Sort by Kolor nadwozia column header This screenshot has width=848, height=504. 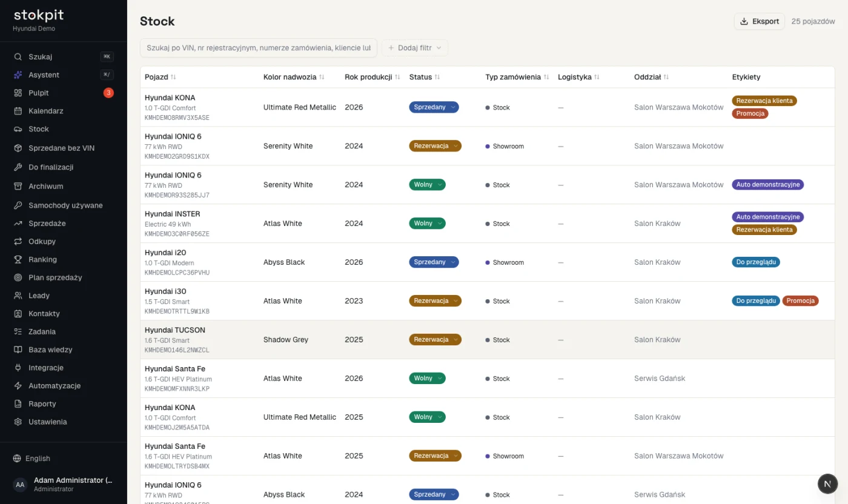pos(294,77)
